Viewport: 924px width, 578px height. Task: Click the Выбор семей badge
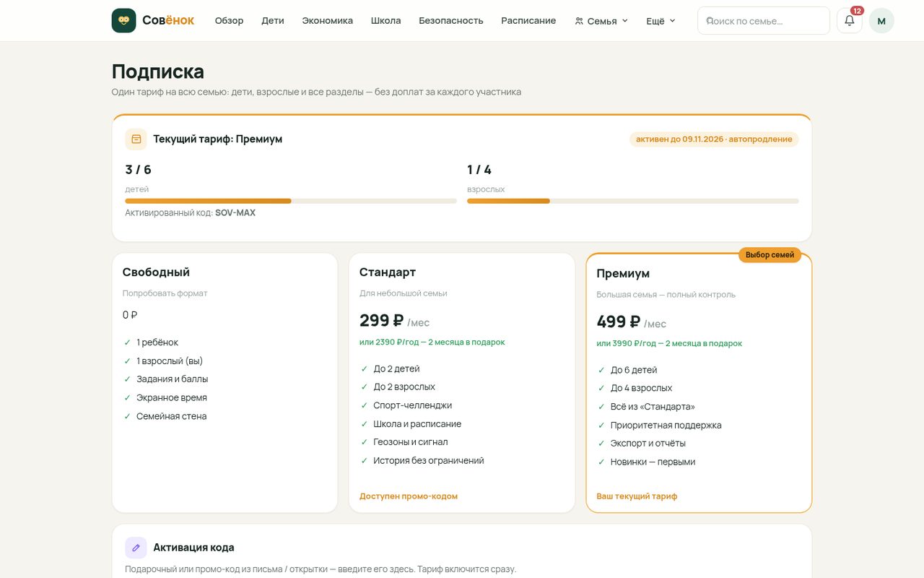pos(770,255)
